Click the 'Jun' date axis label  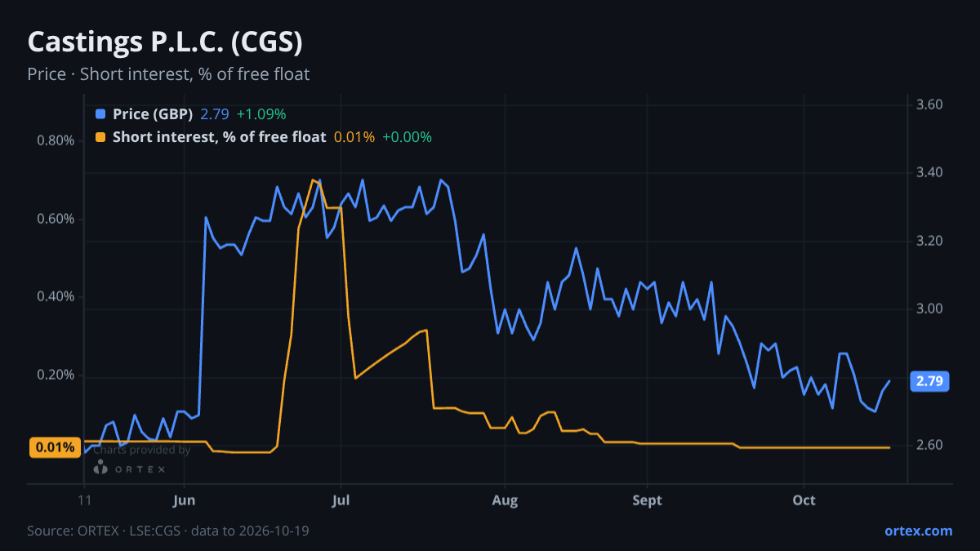point(185,500)
